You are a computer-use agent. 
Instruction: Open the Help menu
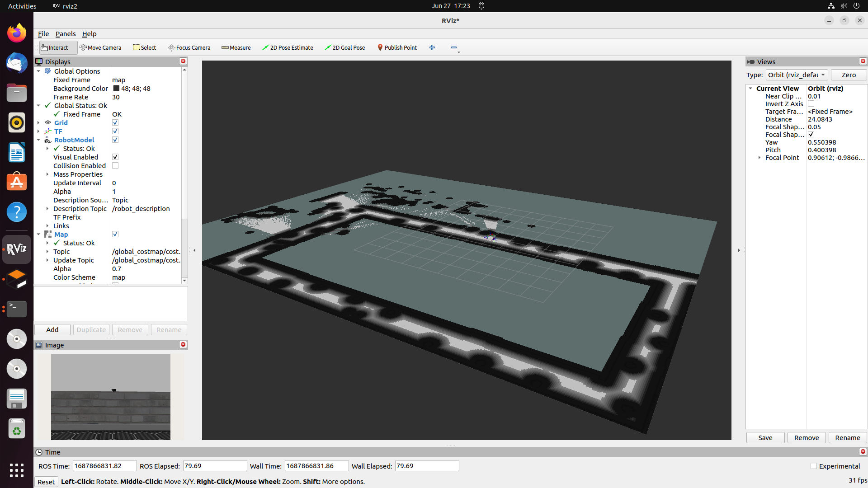point(89,34)
